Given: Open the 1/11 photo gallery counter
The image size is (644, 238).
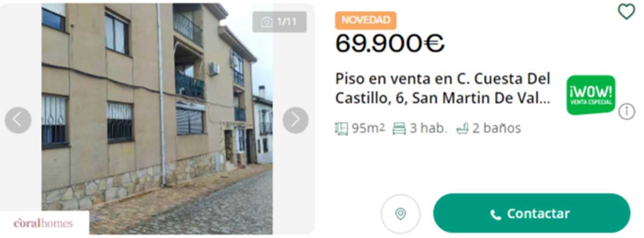Looking at the screenshot, I should pyautogui.click(x=280, y=22).
